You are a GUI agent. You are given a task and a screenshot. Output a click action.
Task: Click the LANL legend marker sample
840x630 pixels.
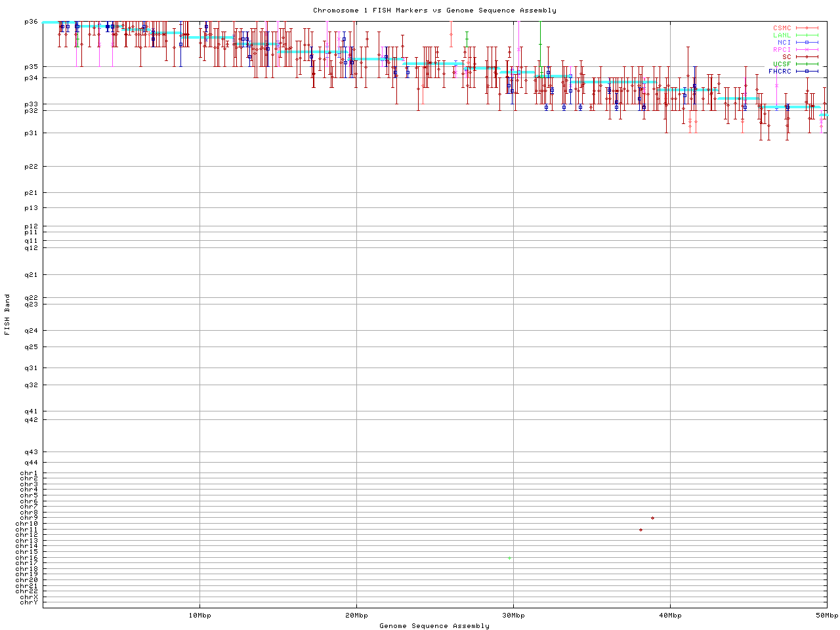(x=807, y=35)
